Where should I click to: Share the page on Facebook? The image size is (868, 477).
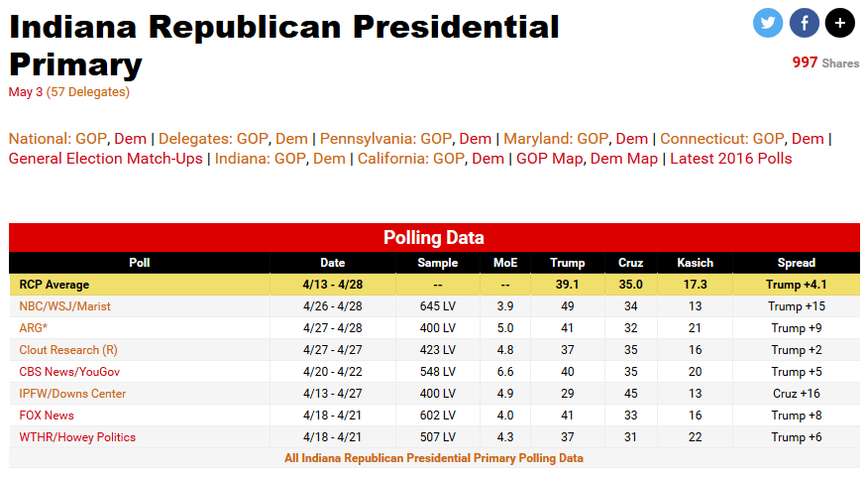[x=804, y=23]
